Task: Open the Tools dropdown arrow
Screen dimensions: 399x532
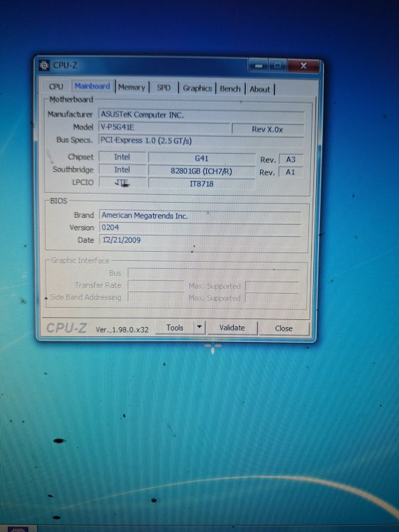Action: tap(199, 327)
